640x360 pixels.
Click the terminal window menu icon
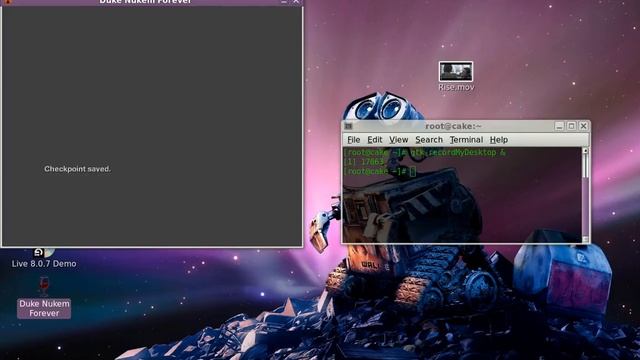348,126
